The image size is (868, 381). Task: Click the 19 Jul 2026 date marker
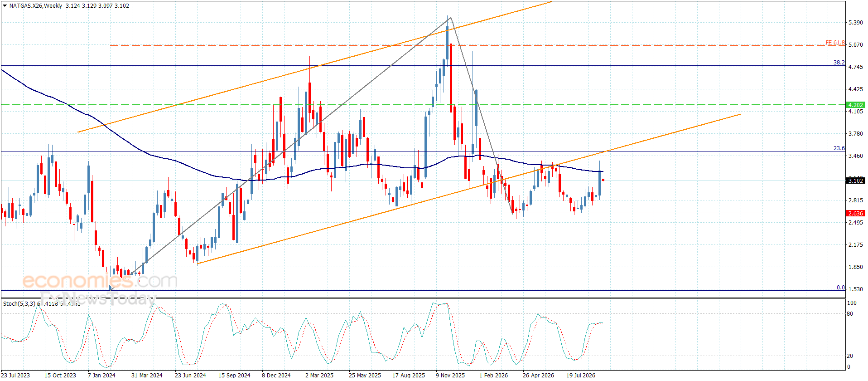[581, 375]
